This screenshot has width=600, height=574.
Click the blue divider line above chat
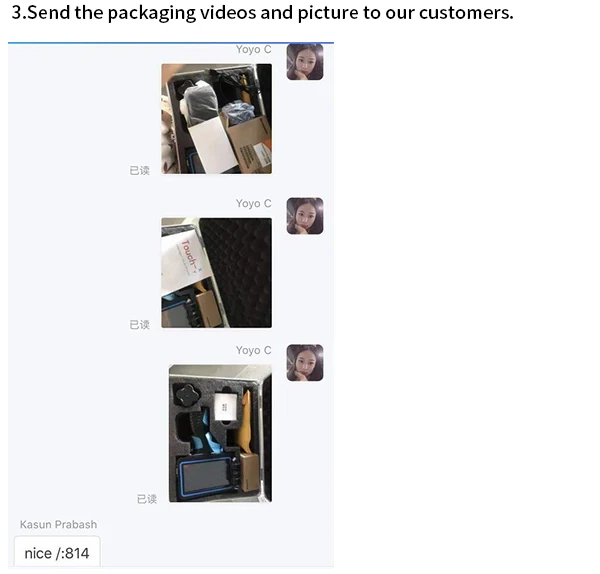coord(171,43)
